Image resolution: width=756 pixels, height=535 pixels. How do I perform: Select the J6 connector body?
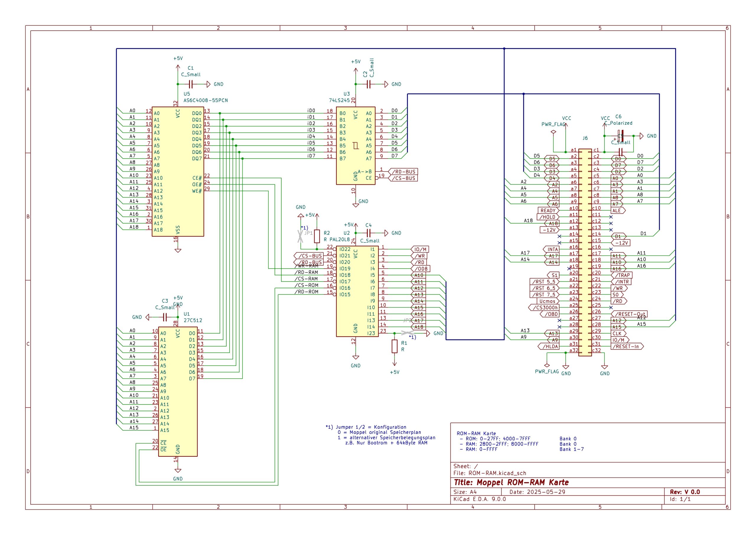[x=585, y=253]
